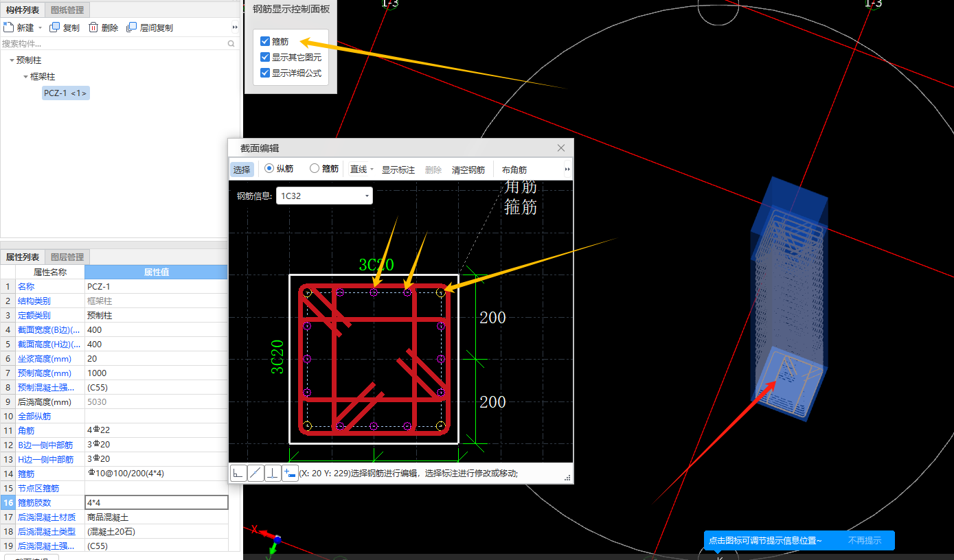The width and height of the screenshot is (954, 560).
Task: Click the search magnifier icon
Action: [x=231, y=43]
